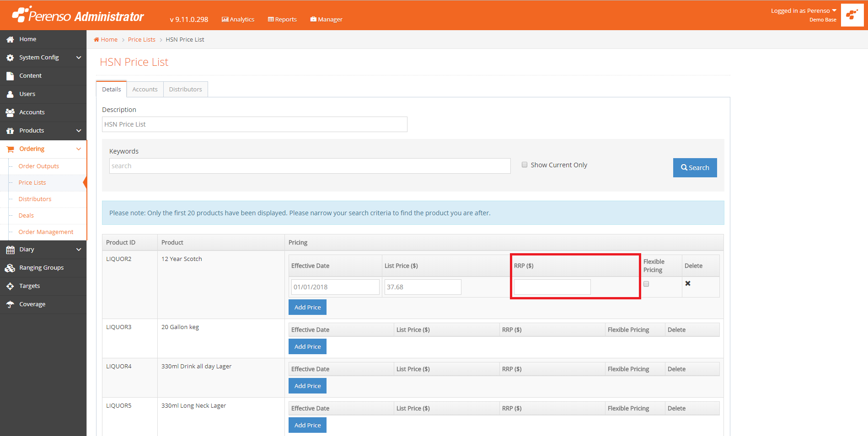Click the Diary calendar icon
The image size is (868, 436).
point(10,250)
